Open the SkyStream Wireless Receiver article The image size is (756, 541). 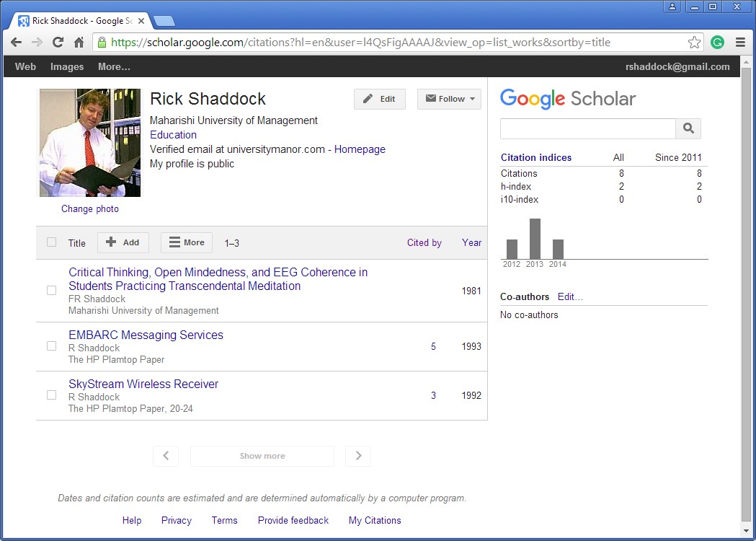143,384
